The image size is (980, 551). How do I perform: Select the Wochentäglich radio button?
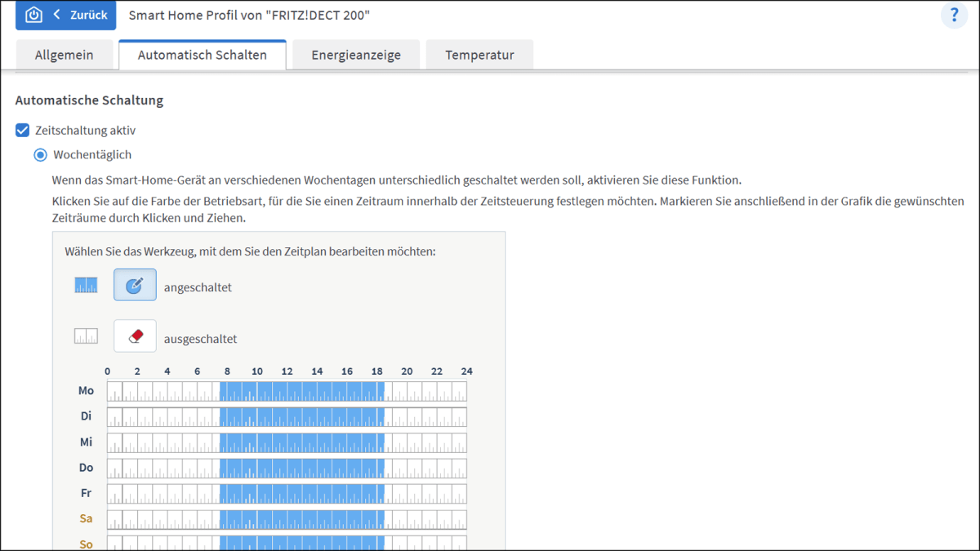click(40, 154)
